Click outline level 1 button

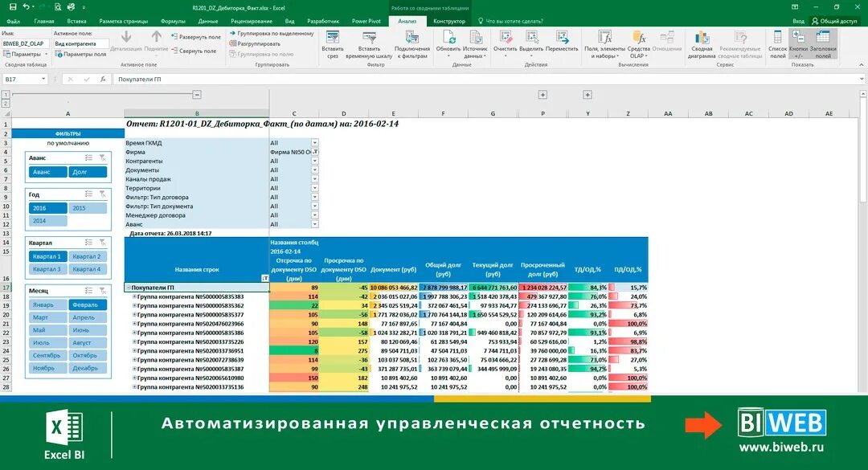[6, 95]
